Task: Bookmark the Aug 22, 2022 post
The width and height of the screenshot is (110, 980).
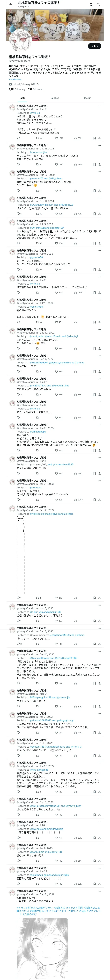Action: [x=95, y=191]
